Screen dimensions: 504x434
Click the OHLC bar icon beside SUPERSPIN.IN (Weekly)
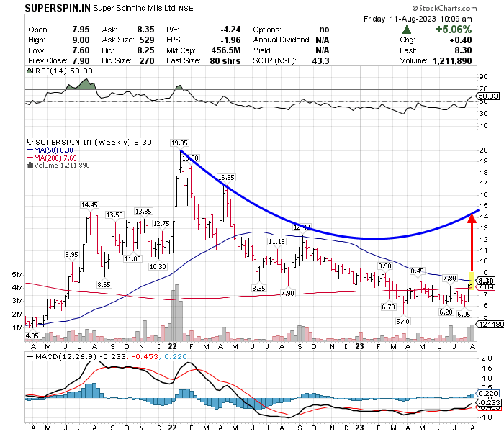pyautogui.click(x=30, y=142)
